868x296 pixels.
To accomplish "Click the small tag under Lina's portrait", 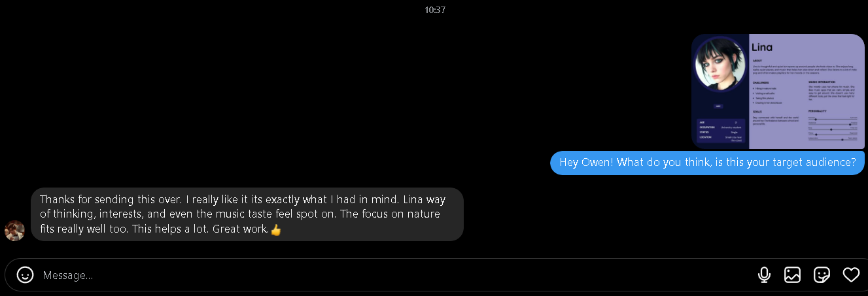I will click(718, 106).
